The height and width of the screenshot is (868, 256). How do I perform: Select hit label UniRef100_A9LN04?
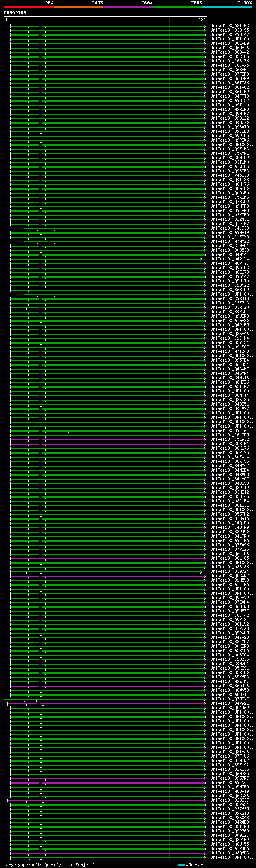click(x=230, y=783)
